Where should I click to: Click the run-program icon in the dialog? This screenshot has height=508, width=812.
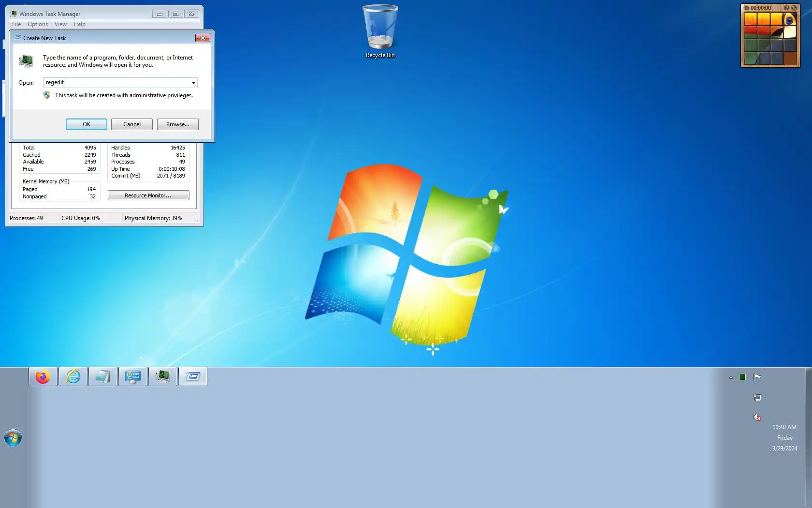click(x=26, y=61)
